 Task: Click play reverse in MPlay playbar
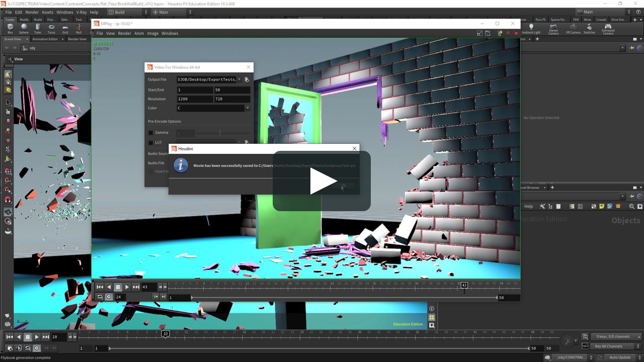point(109,287)
